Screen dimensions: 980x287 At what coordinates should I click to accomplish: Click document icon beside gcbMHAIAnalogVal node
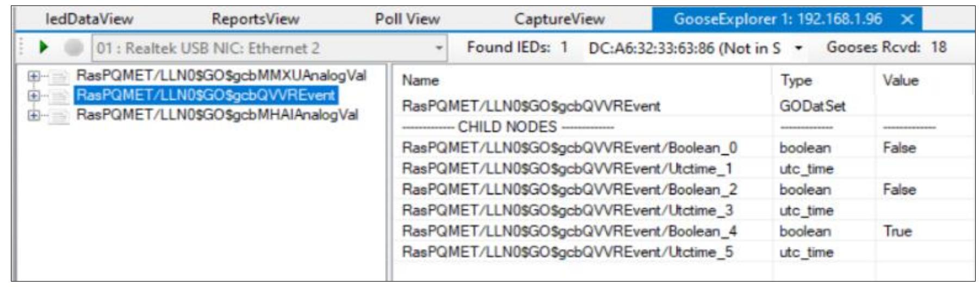click(x=60, y=116)
